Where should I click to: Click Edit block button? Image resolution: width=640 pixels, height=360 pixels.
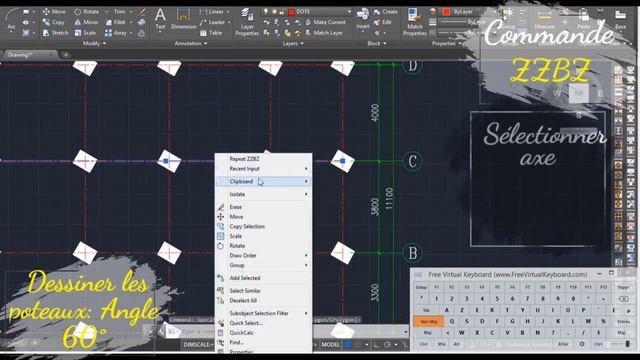tap(383, 22)
